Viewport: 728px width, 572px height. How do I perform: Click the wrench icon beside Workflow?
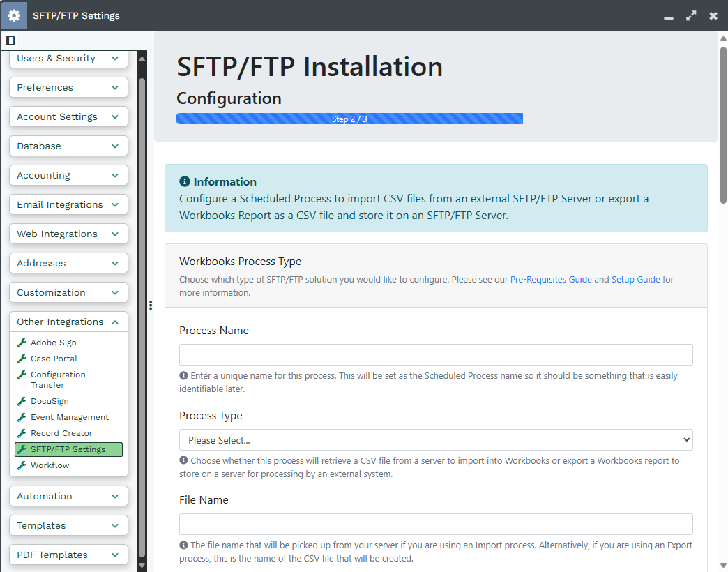22,465
